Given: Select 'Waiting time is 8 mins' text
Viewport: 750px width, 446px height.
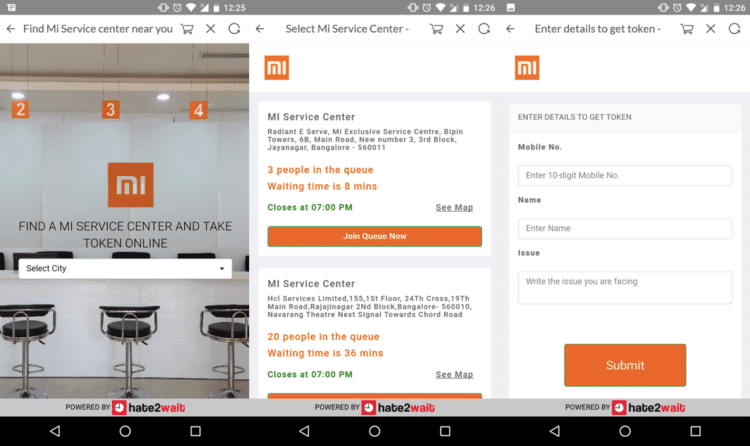Looking at the screenshot, I should tap(322, 186).
